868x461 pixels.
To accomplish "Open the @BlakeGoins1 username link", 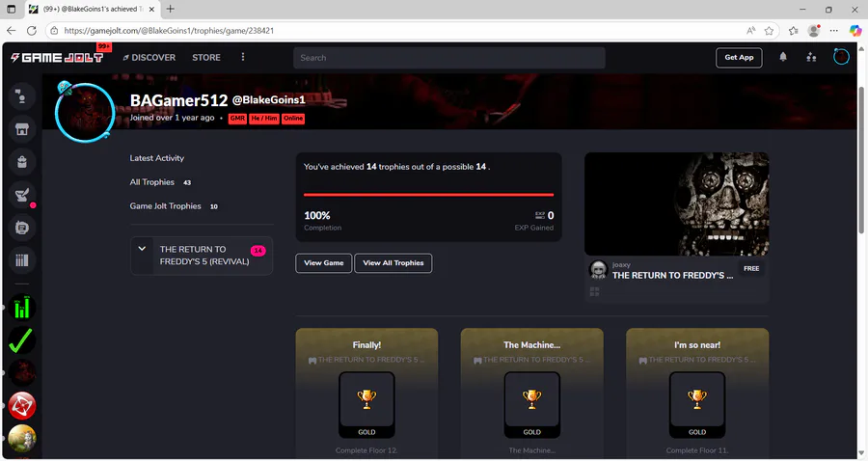I will [x=268, y=100].
